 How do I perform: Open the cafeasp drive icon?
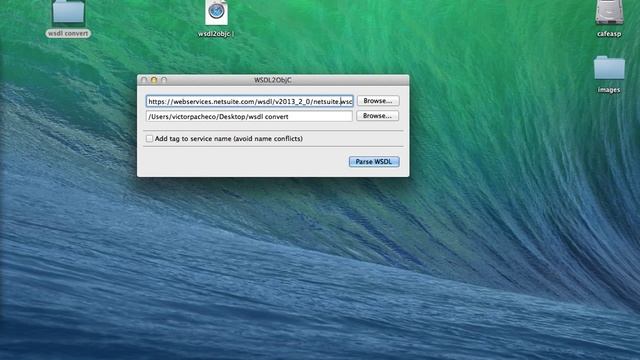609,12
